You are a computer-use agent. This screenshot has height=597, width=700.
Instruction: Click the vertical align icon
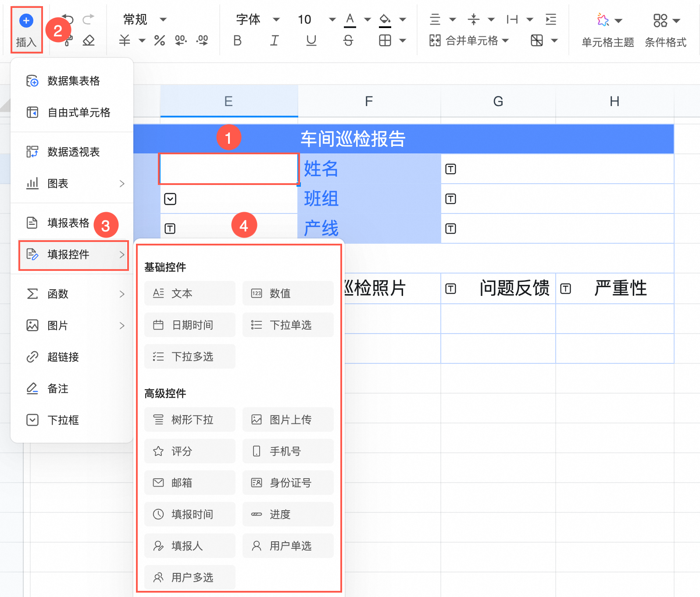tap(474, 19)
